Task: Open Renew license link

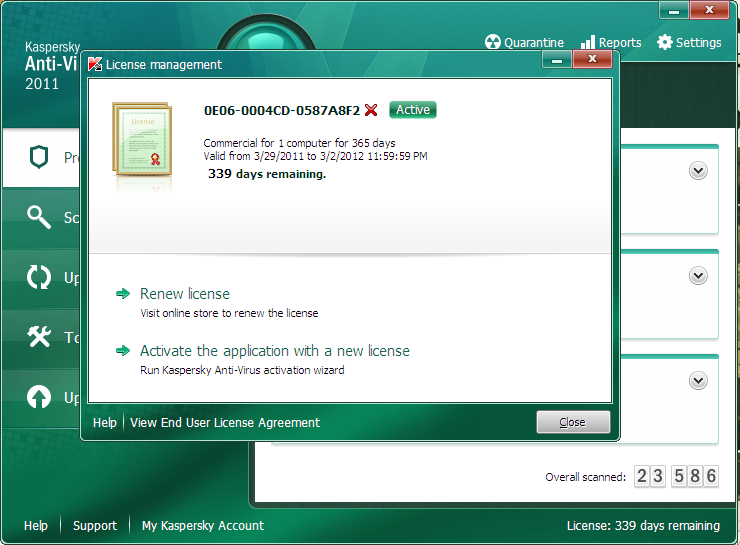Action: (x=185, y=294)
